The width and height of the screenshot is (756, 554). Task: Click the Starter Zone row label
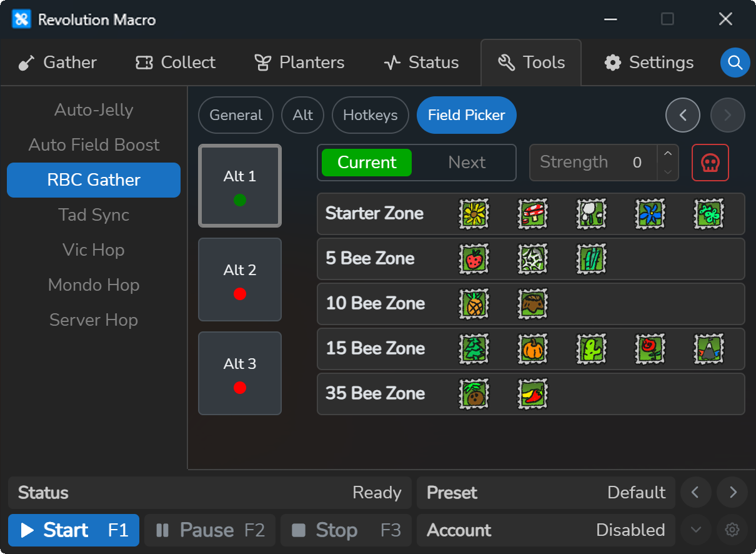(374, 214)
